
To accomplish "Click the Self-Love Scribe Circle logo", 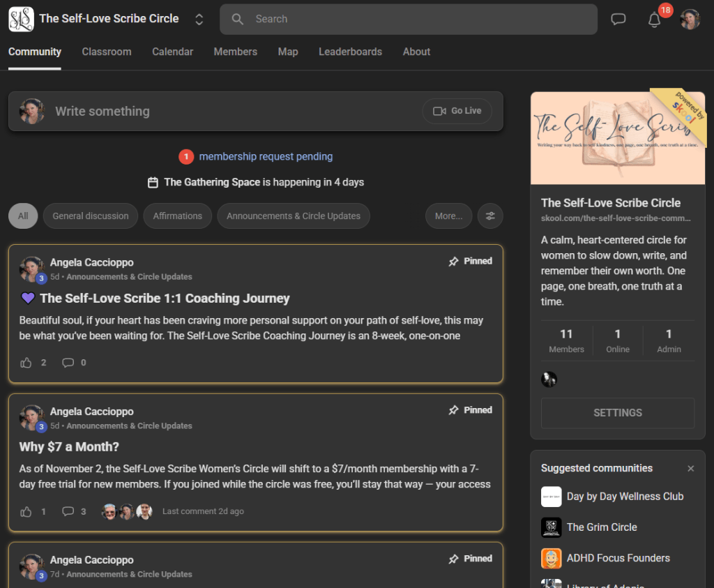I will (x=21, y=19).
